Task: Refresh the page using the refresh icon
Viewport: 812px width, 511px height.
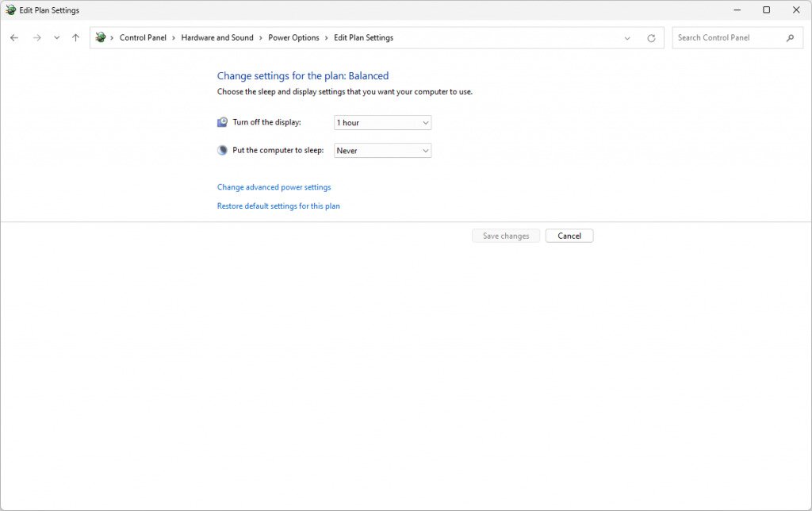Action: click(x=651, y=37)
